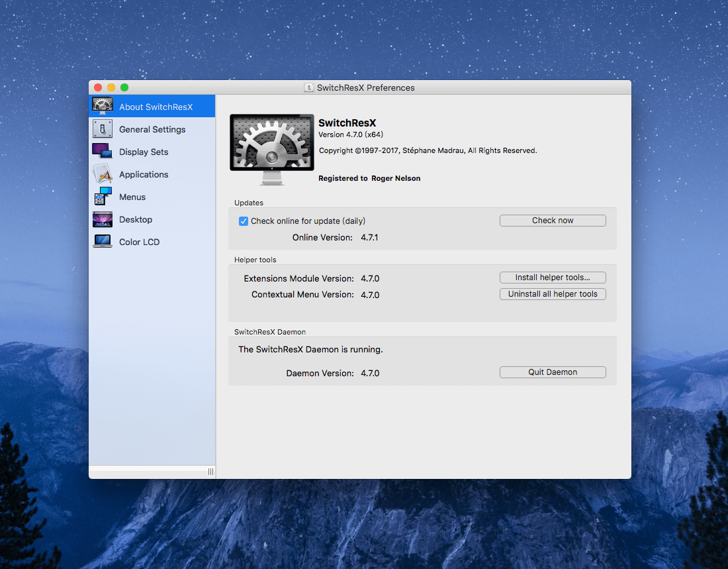Click the sidebar resize handle

click(x=210, y=472)
